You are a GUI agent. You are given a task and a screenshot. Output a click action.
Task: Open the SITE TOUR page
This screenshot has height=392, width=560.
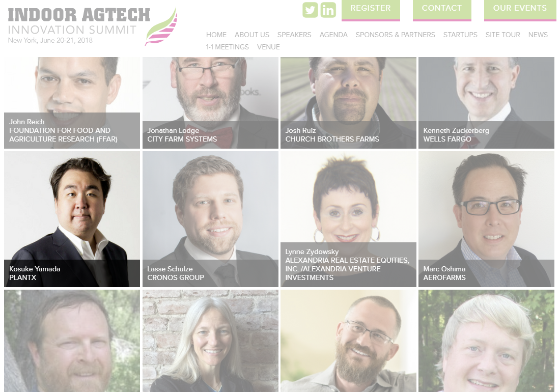point(502,35)
